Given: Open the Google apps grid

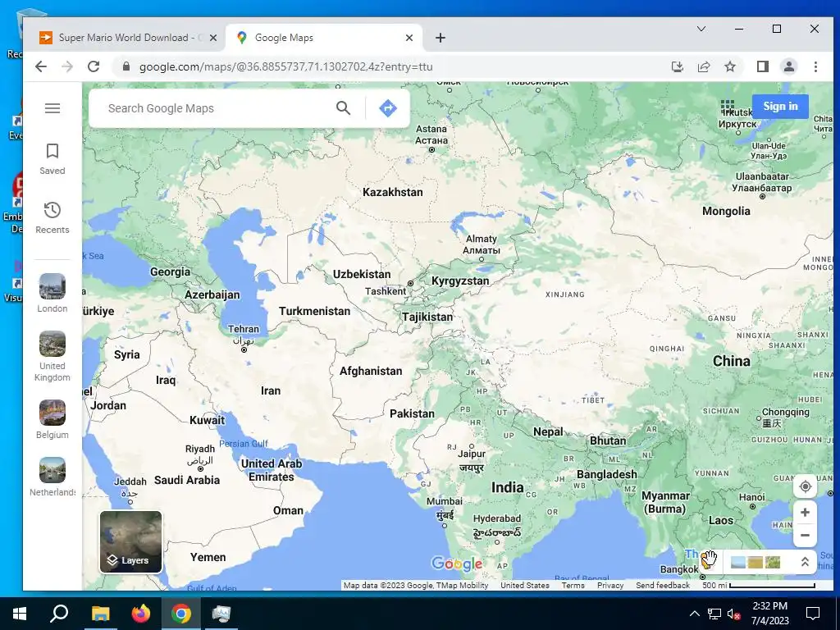Looking at the screenshot, I should 728,106.
